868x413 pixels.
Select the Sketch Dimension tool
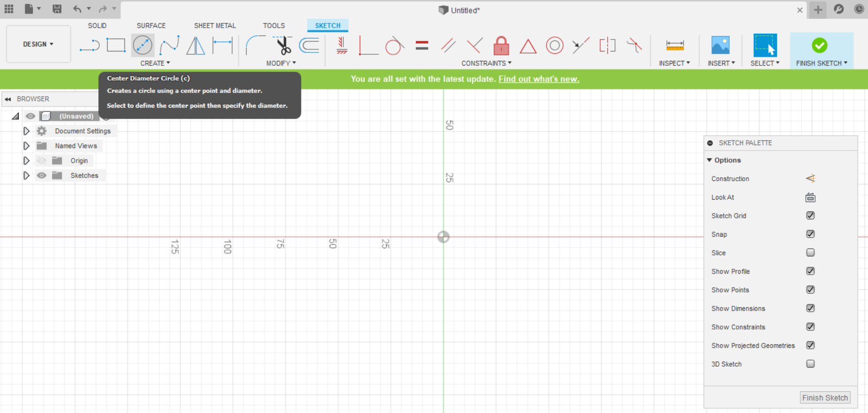(x=222, y=45)
